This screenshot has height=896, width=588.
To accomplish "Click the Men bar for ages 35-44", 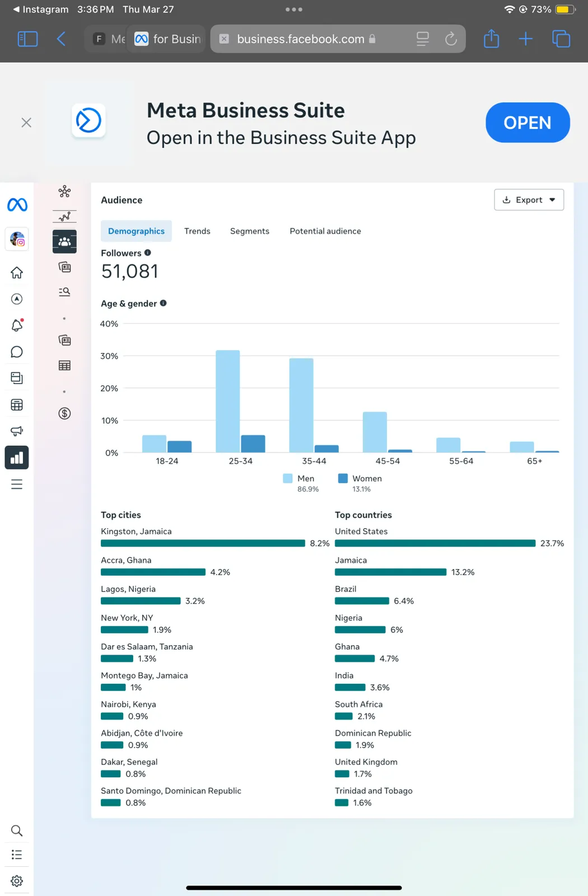I will pyautogui.click(x=301, y=405).
